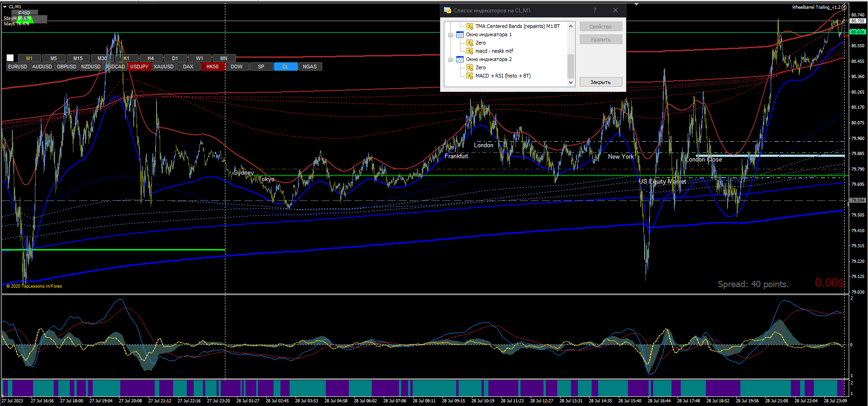Screen dimensions: 868x406
Task: Switch to the H4 timeframe
Action: tap(151, 58)
